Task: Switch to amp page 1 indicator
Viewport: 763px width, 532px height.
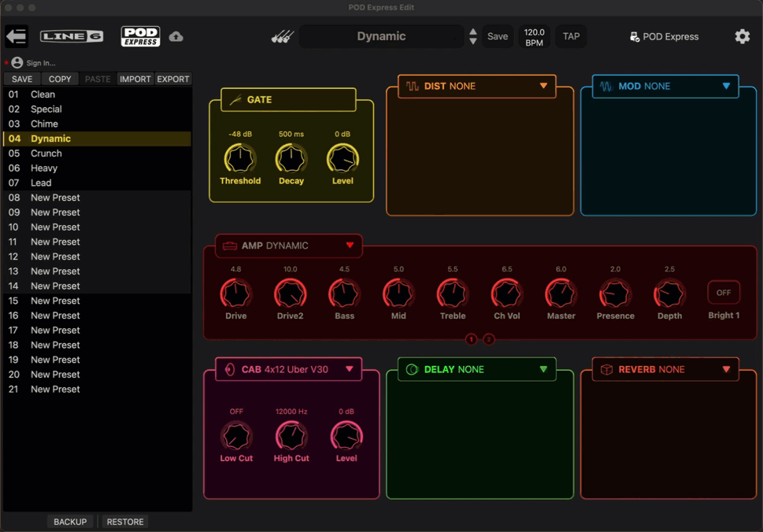Action: 471,339
